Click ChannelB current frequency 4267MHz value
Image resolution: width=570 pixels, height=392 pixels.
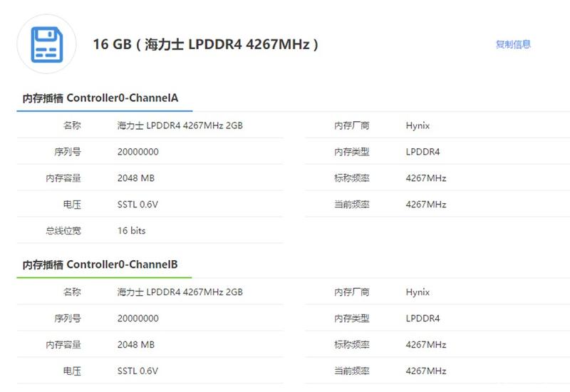click(426, 371)
